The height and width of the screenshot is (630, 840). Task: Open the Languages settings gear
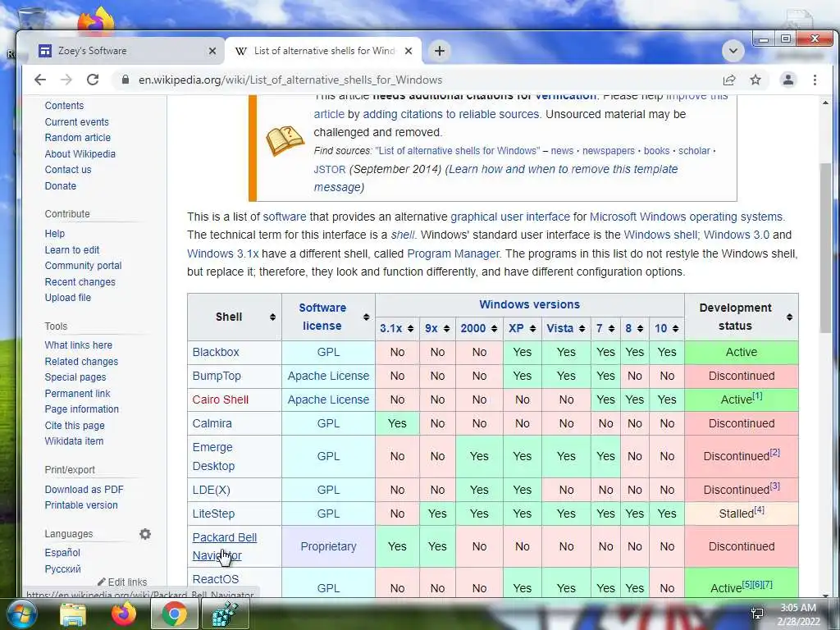(145, 534)
